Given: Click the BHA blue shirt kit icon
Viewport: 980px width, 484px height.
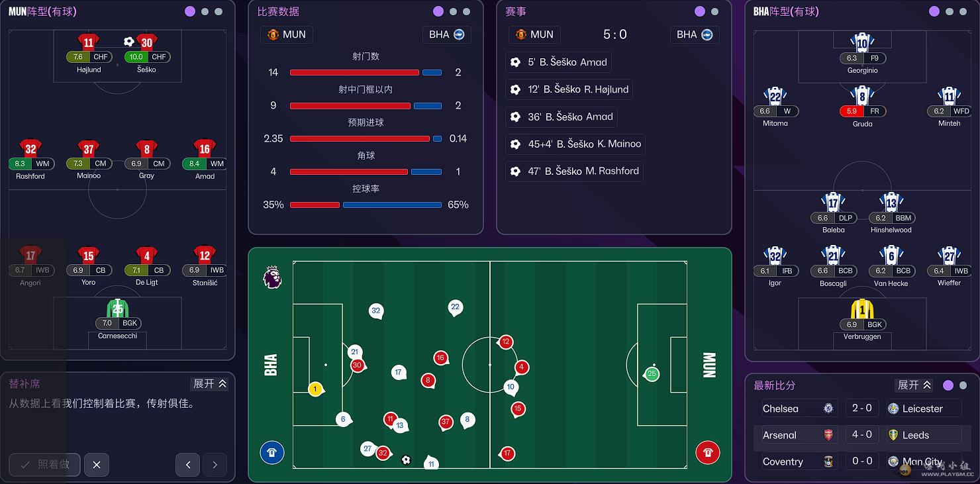Looking at the screenshot, I should [x=271, y=453].
